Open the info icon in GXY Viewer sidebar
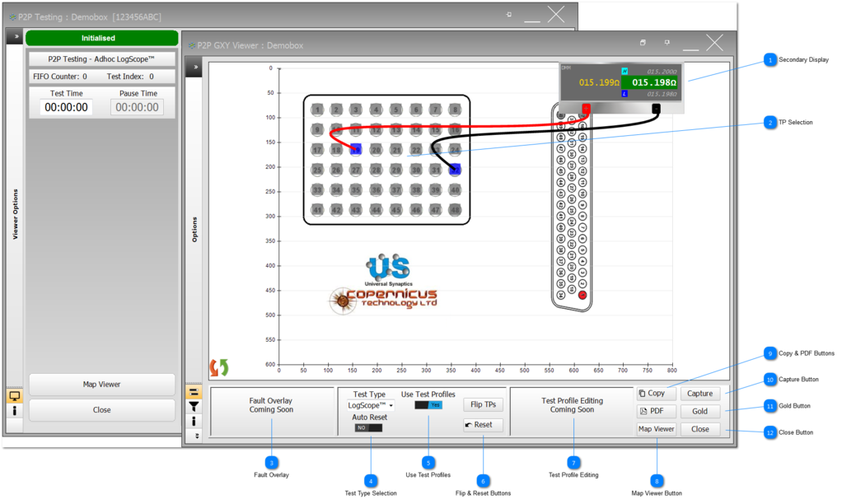This screenshot has height=504, width=842. [194, 421]
